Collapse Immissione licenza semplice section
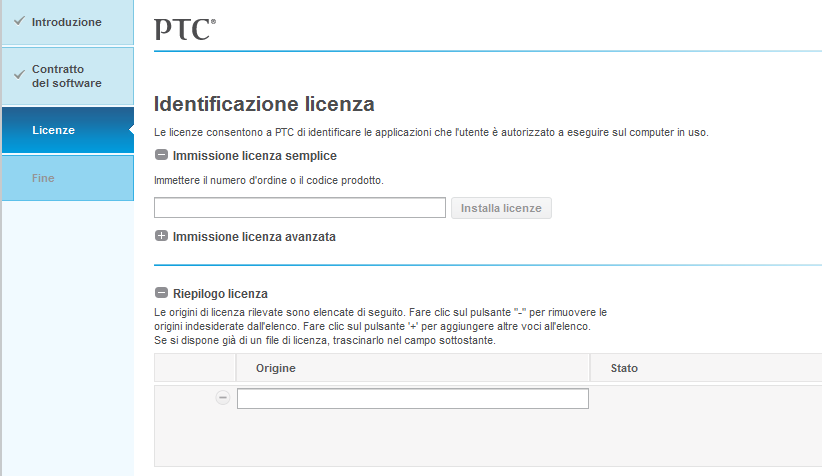Image resolution: width=822 pixels, height=476 pixels. (x=161, y=155)
